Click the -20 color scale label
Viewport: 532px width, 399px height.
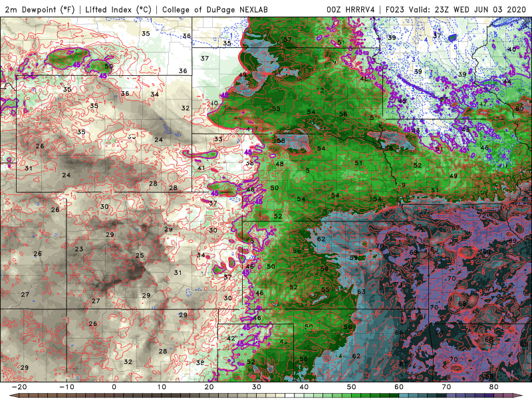click(x=19, y=387)
